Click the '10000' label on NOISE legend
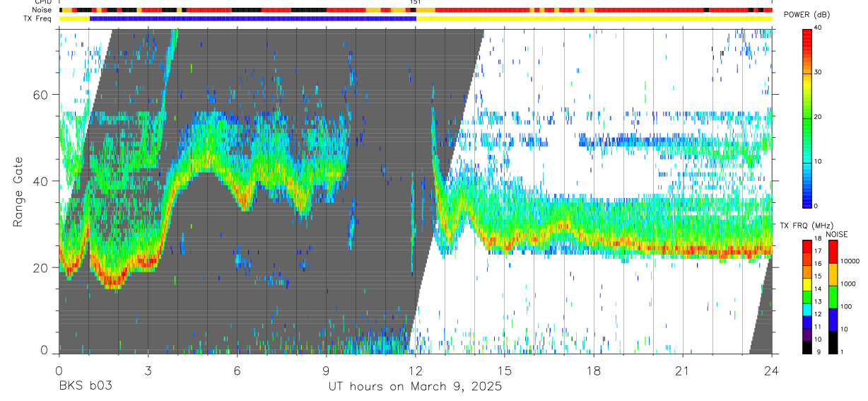The height and width of the screenshot is (401, 868). click(x=851, y=261)
